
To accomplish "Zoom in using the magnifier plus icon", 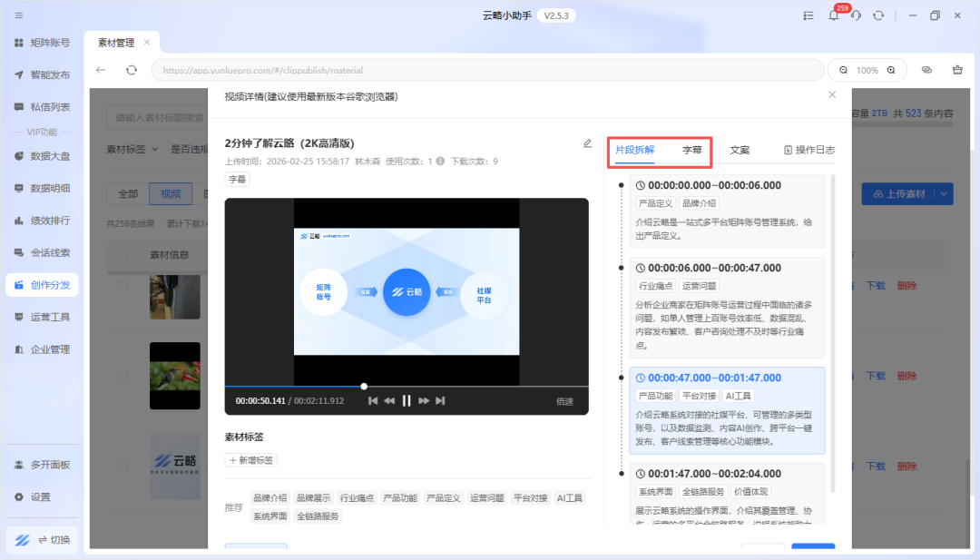I will 891,70.
